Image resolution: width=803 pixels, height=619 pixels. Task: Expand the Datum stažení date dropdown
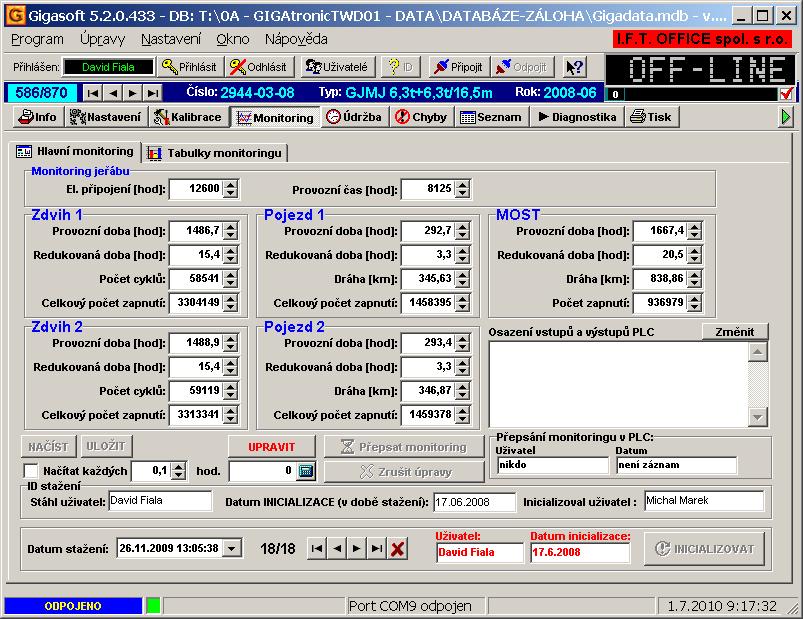232,548
